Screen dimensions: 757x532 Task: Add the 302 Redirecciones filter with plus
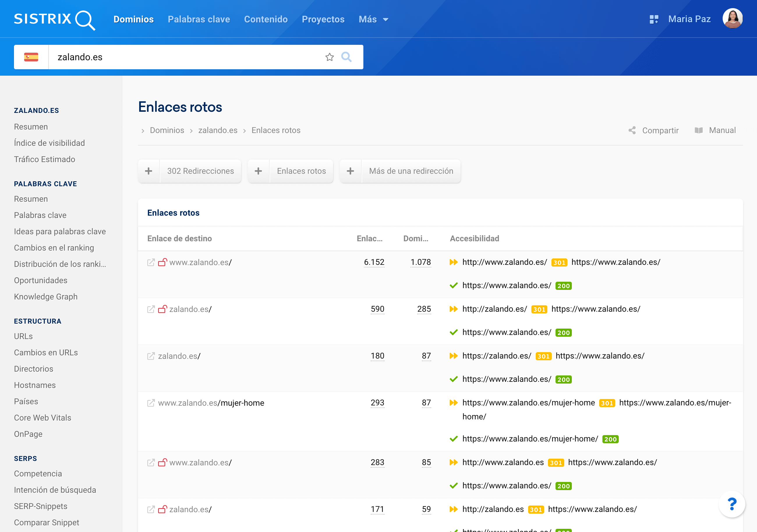(x=149, y=171)
